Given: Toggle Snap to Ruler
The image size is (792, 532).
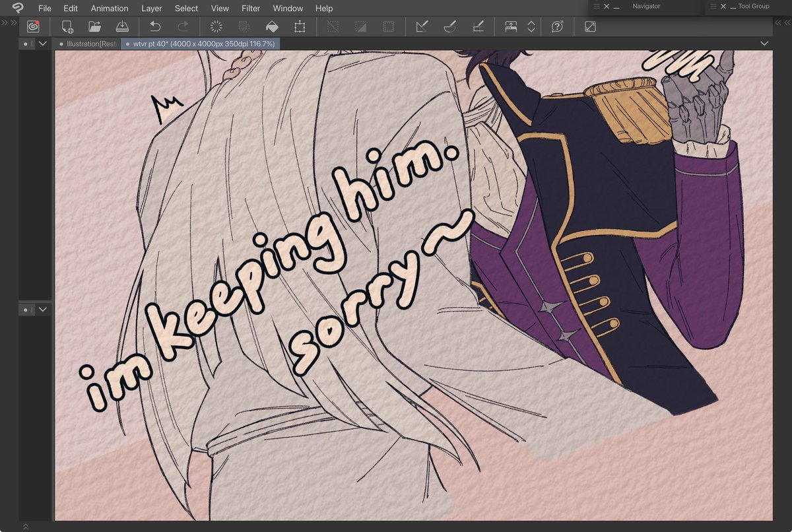Looking at the screenshot, I should 422,27.
